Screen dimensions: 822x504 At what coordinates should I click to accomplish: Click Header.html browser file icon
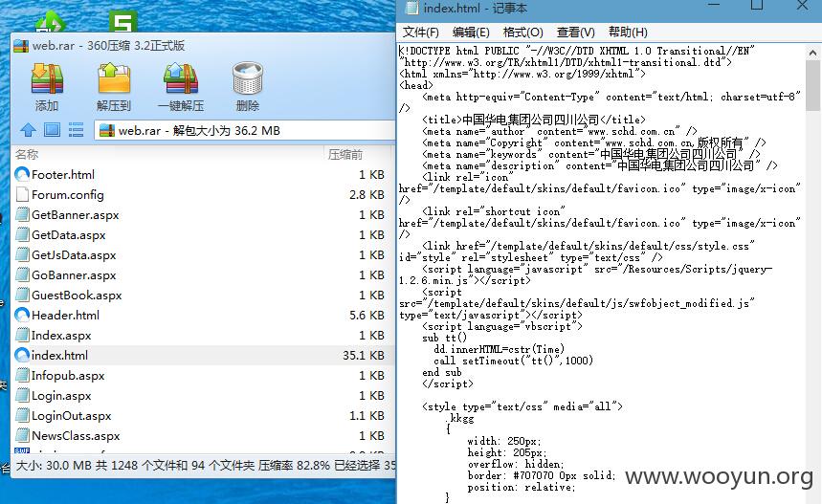[22, 315]
